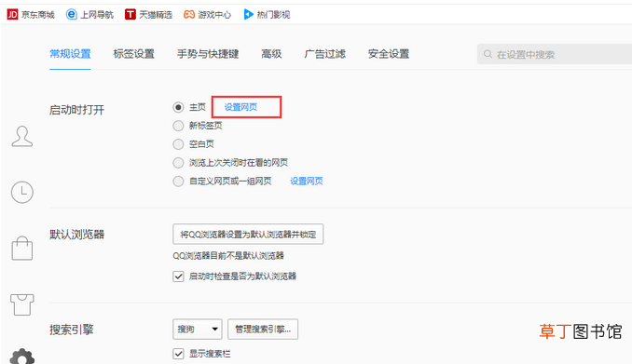The image size is (632, 364).
Task: Toggle the 显示搜索栏 checkbox
Action: coord(178,354)
